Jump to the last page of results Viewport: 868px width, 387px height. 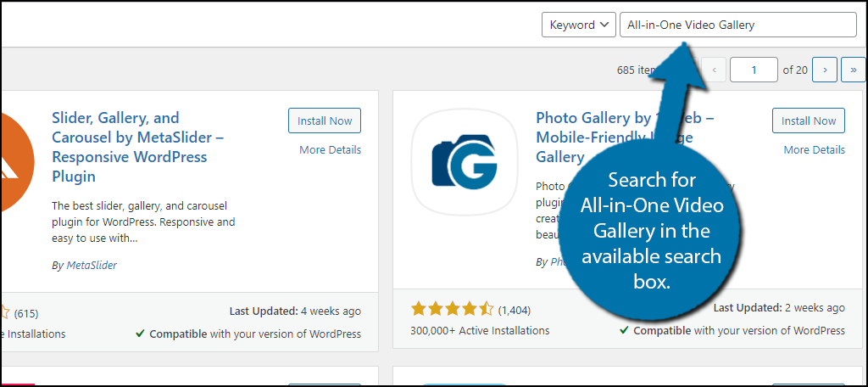(853, 70)
